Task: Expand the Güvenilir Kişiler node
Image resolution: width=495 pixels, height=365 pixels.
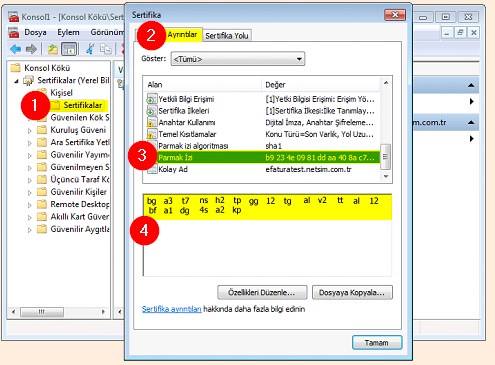Action: pyautogui.click(x=30, y=193)
